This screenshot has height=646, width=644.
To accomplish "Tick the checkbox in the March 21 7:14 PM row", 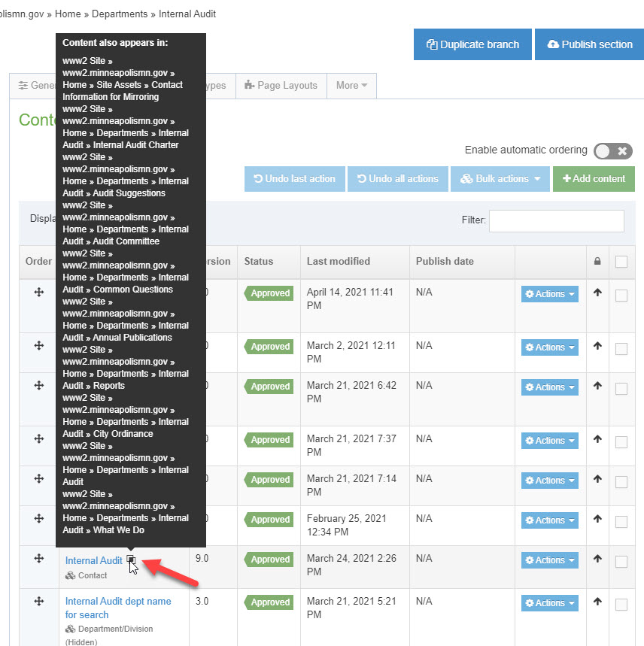I will click(x=621, y=482).
